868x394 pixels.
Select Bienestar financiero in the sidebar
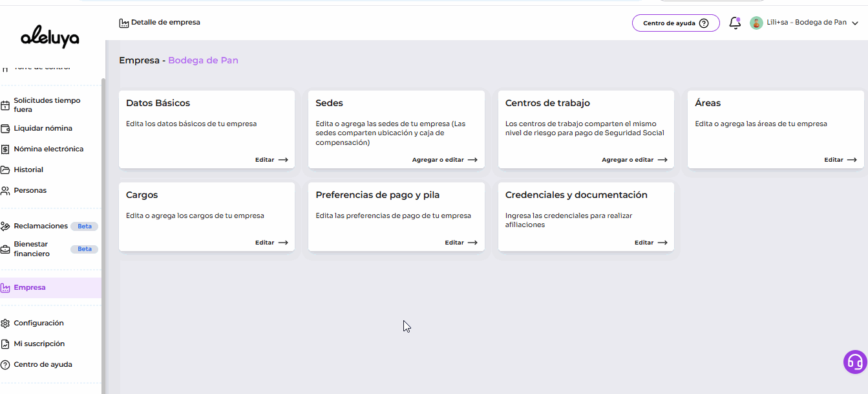coord(32,249)
